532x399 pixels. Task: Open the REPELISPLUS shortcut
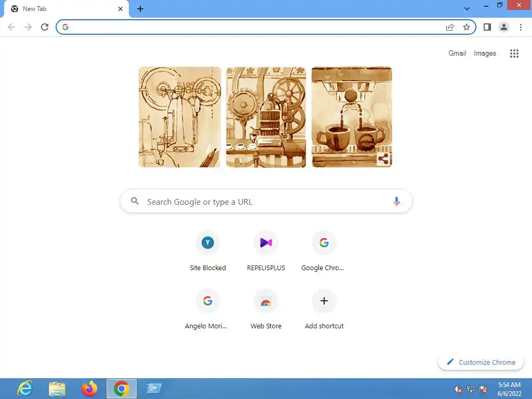[x=265, y=250]
